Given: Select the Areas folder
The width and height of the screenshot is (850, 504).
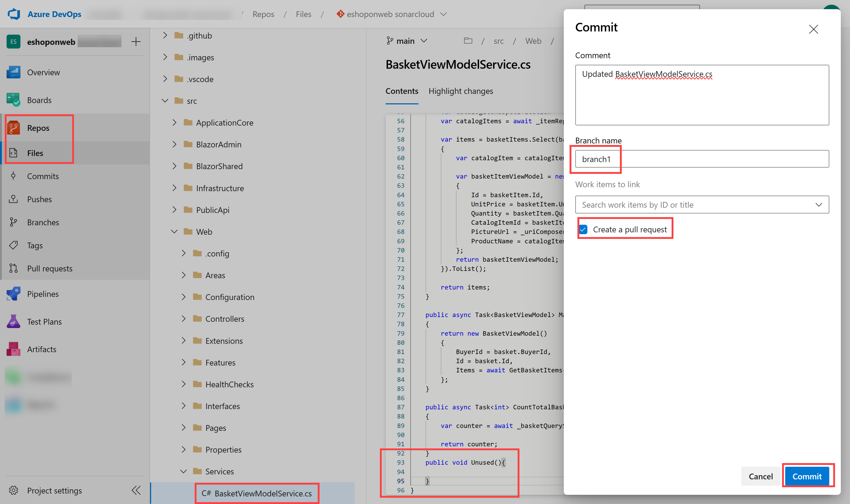Looking at the screenshot, I should pos(215,275).
